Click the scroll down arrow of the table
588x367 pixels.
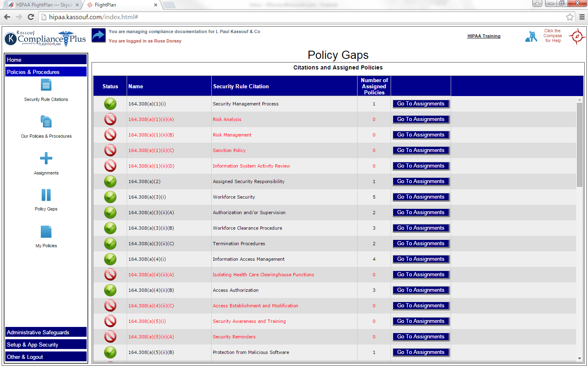coord(579,358)
